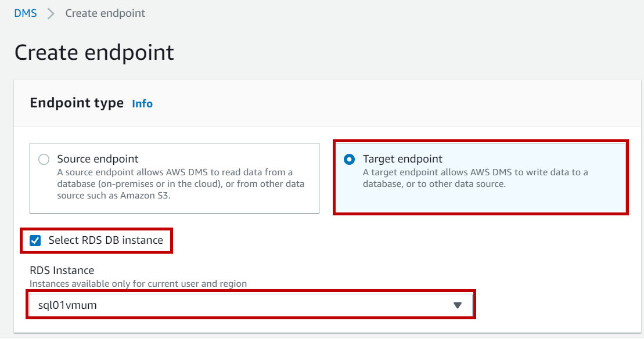
Task: Select the Target endpoint radio button
Action: click(x=349, y=160)
